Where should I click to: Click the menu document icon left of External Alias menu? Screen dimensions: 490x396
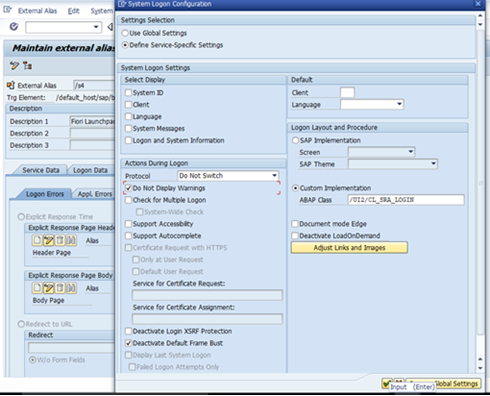[x=7, y=10]
